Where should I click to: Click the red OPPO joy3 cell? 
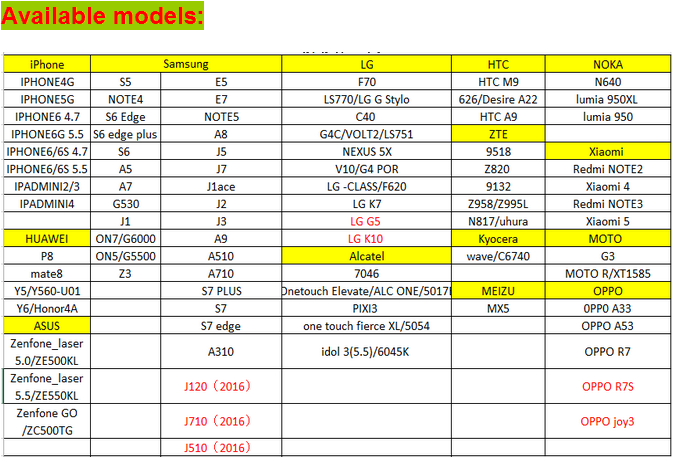608,422
